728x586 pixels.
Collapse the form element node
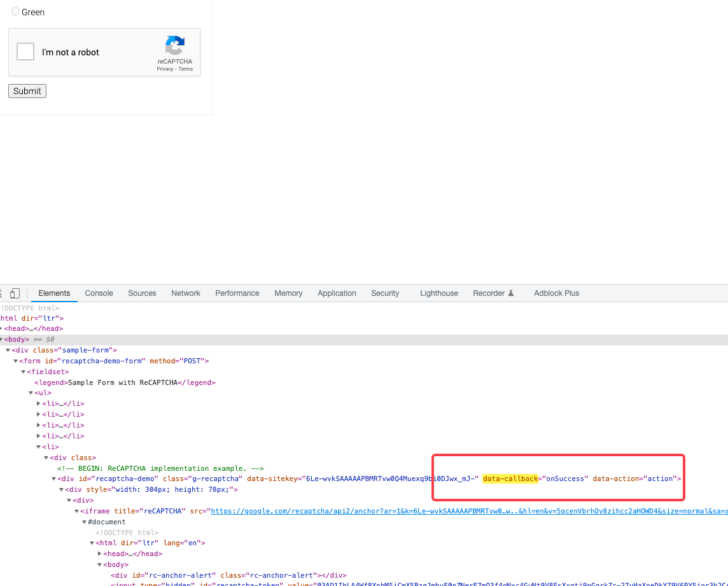pyautogui.click(x=15, y=361)
